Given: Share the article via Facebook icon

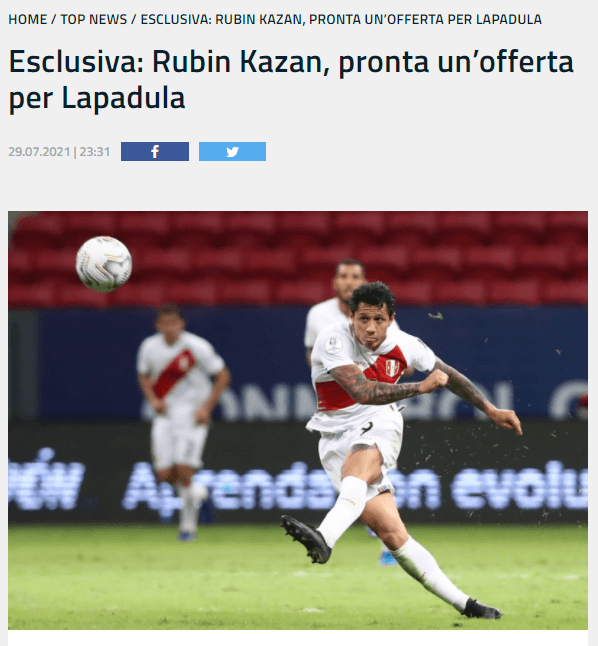Looking at the screenshot, I should pos(155,152).
